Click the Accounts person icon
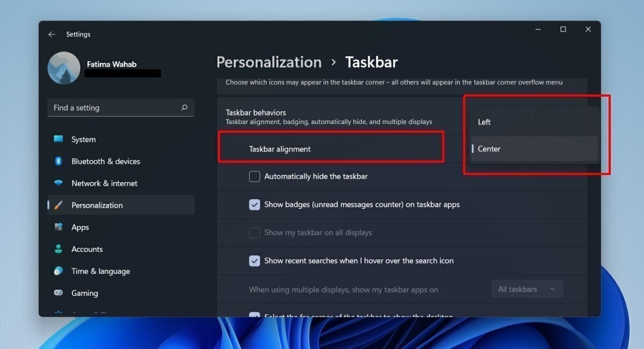The width and height of the screenshot is (644, 349). click(58, 249)
